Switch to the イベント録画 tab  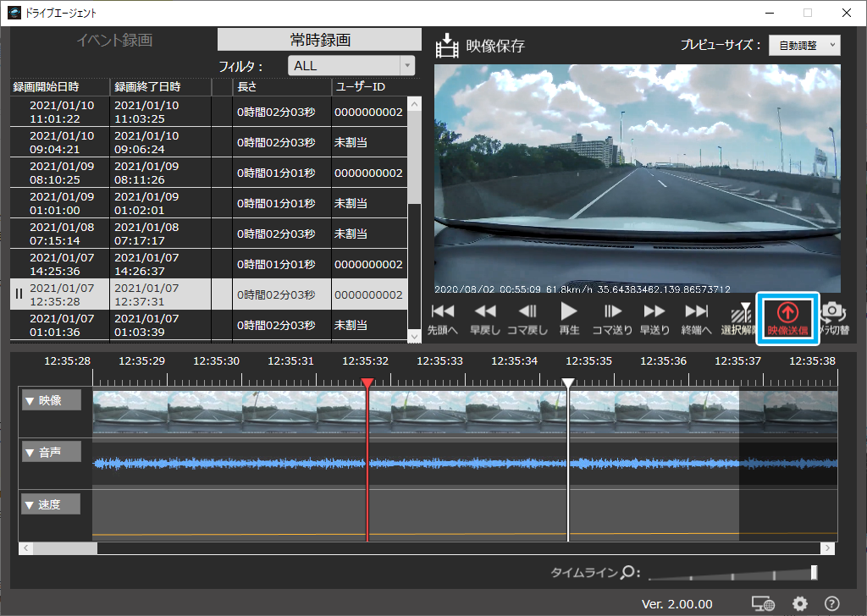pyautogui.click(x=114, y=40)
